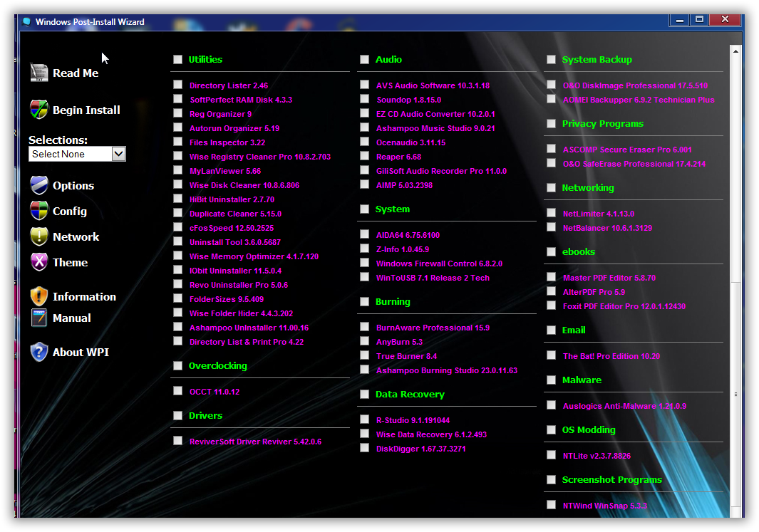Click the Data Recovery category heading
This screenshot has height=532, width=759.
coord(410,394)
